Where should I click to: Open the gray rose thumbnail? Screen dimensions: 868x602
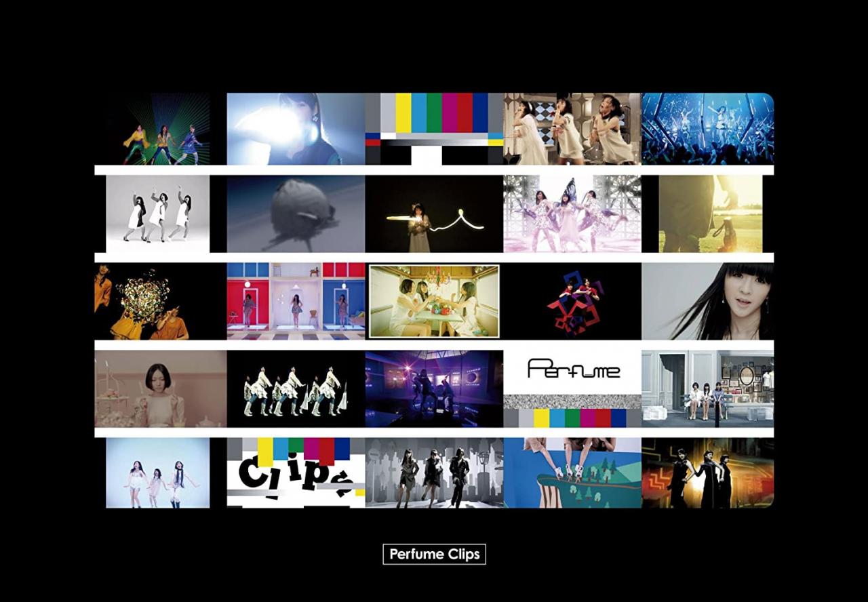click(x=296, y=214)
